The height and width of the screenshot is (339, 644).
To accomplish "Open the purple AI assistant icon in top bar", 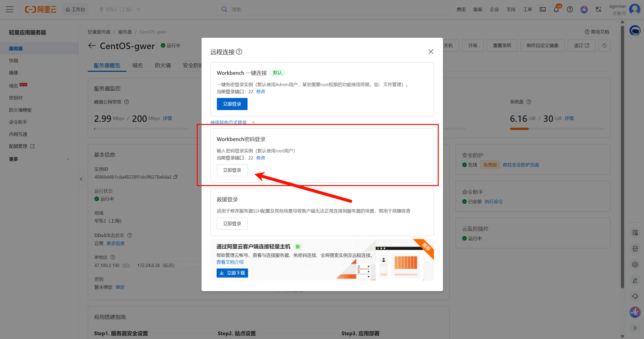I will pos(584,9).
